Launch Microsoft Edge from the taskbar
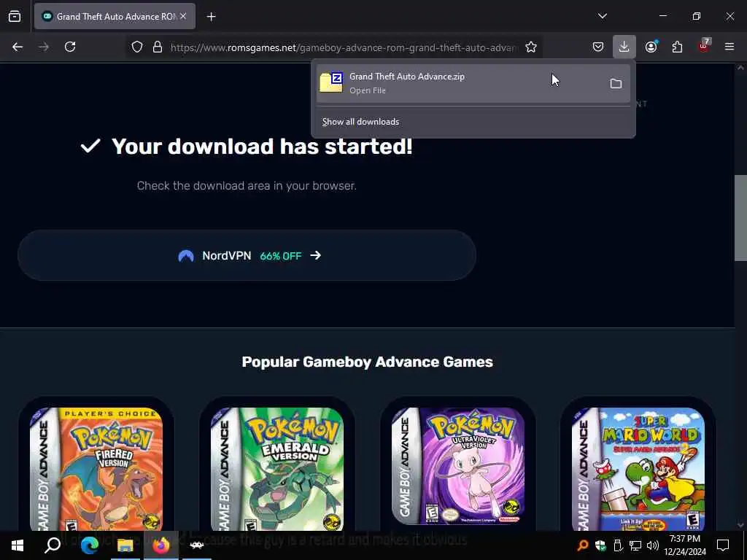Image resolution: width=747 pixels, height=560 pixels. 89,545
